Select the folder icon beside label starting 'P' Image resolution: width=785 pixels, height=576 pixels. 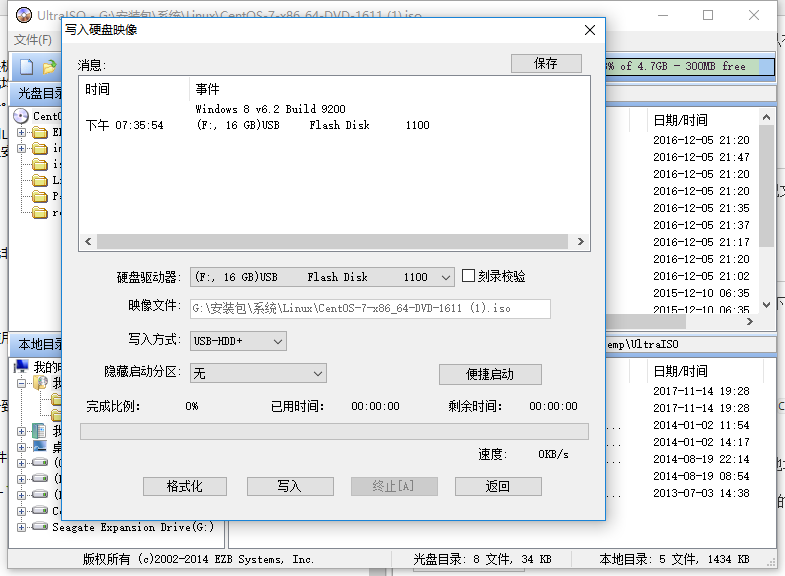40,196
